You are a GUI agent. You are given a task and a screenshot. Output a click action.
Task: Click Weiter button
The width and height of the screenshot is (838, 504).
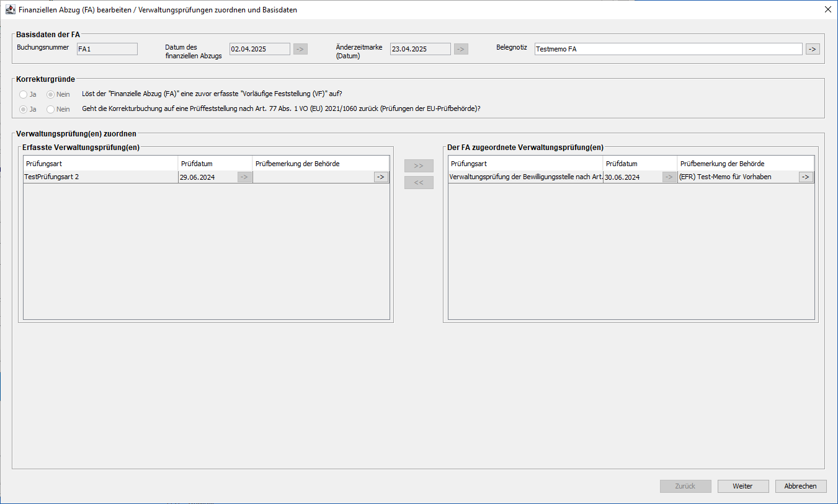[742, 486]
